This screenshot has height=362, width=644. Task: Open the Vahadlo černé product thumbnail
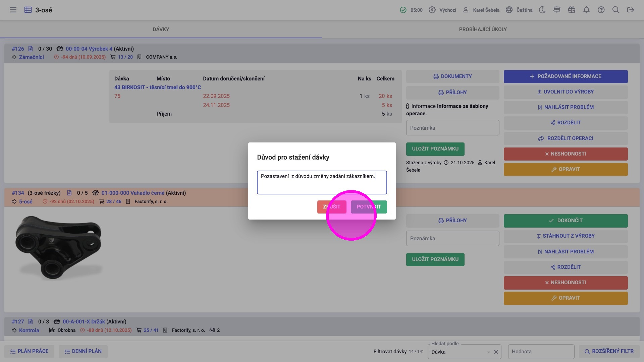click(x=58, y=247)
